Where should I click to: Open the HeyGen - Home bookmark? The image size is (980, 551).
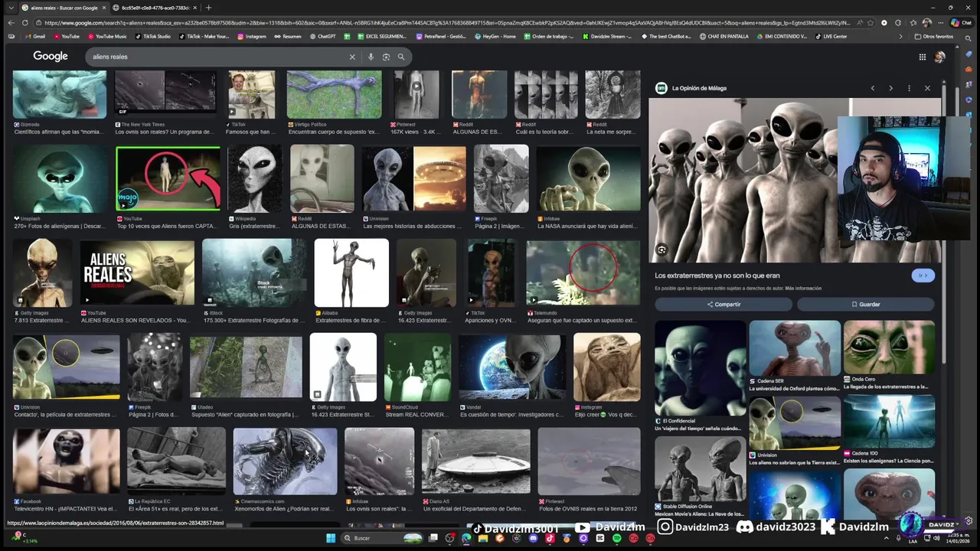point(495,36)
